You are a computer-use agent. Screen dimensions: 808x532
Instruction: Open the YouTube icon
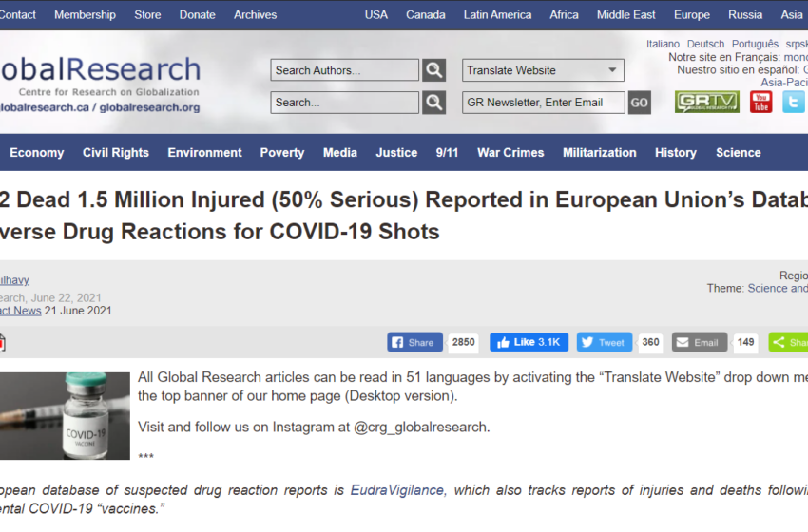click(761, 102)
